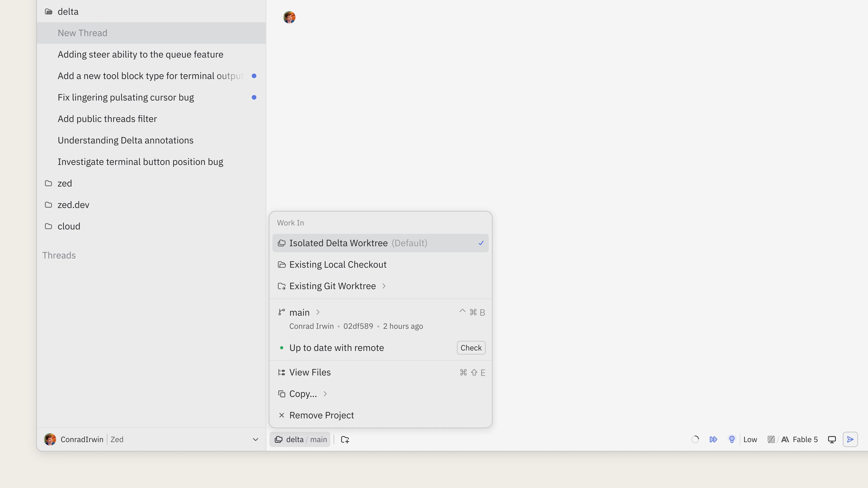Click the loading spinner icon

pos(695,440)
